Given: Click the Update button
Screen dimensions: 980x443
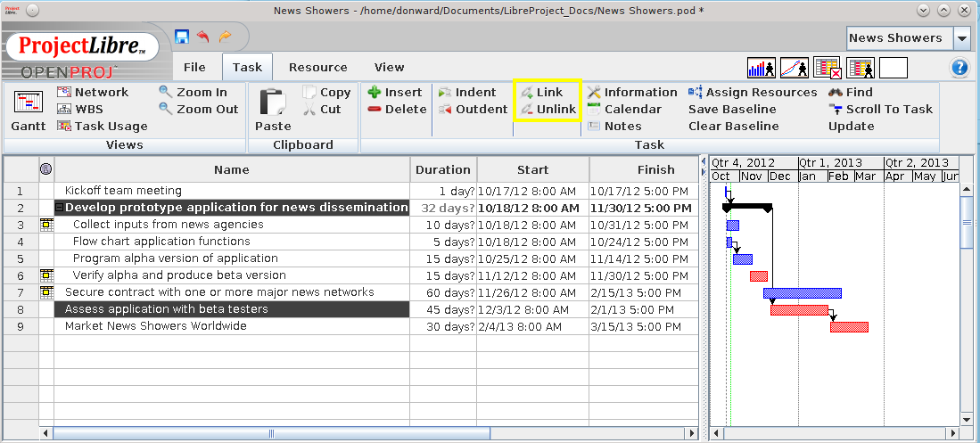Looking at the screenshot, I should (x=852, y=127).
